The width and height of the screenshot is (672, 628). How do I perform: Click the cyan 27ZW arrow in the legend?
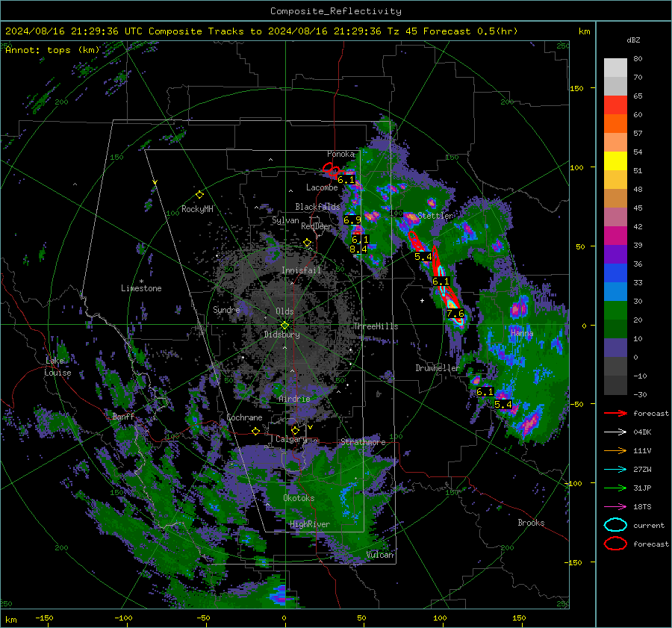coord(615,470)
